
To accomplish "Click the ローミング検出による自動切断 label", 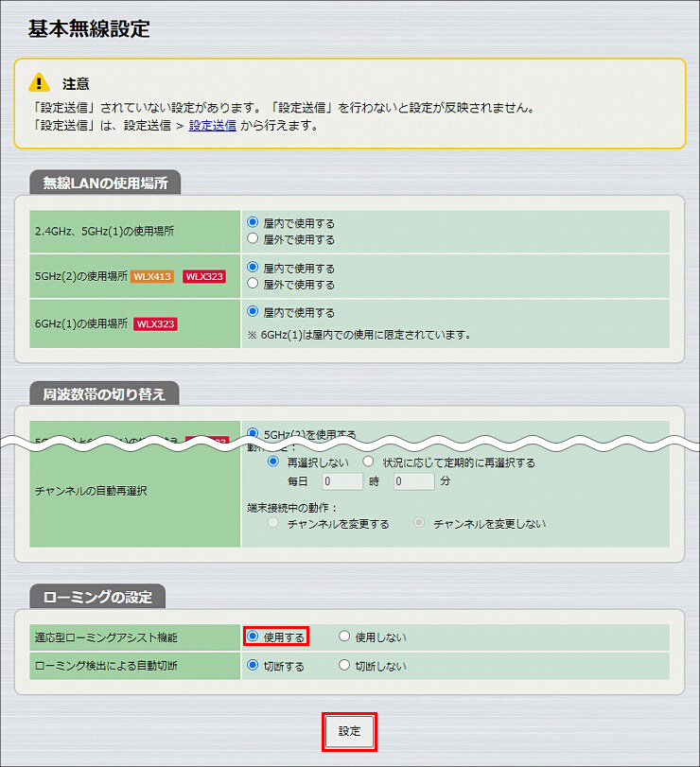I will coord(106,666).
